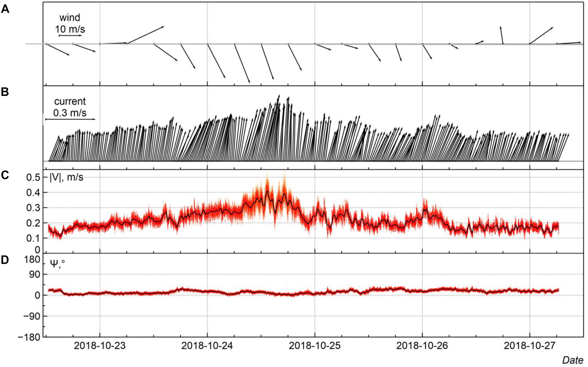Click the date label 2018-10-26
The width and height of the screenshot is (588, 367).
(x=422, y=345)
